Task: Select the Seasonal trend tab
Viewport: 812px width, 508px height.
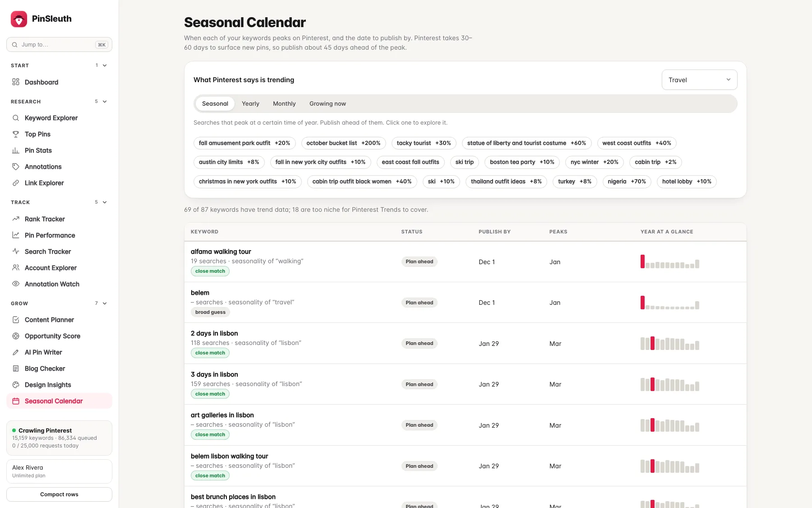Action: coord(215,103)
